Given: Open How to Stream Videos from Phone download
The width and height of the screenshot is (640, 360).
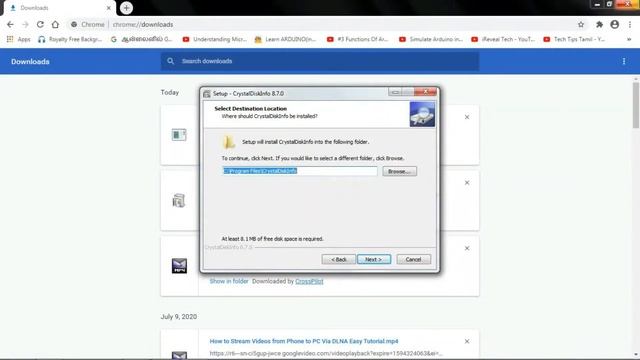Looking at the screenshot, I should click(x=304, y=341).
